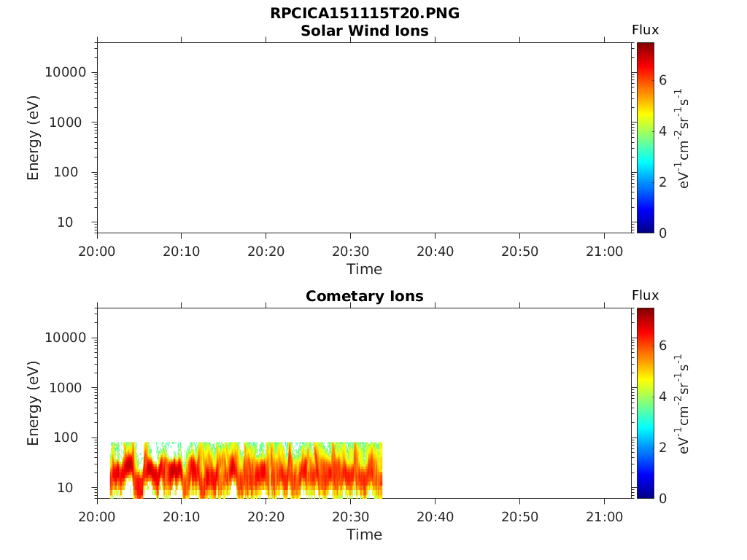Click the 20:50 tick on Cometary time axis
This screenshot has height=560, width=747.
pos(519,517)
